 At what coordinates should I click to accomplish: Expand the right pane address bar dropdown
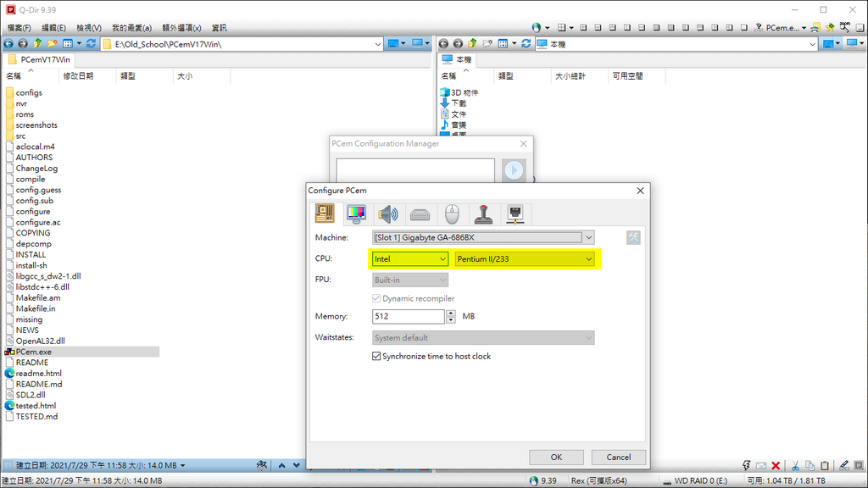pyautogui.click(x=812, y=44)
